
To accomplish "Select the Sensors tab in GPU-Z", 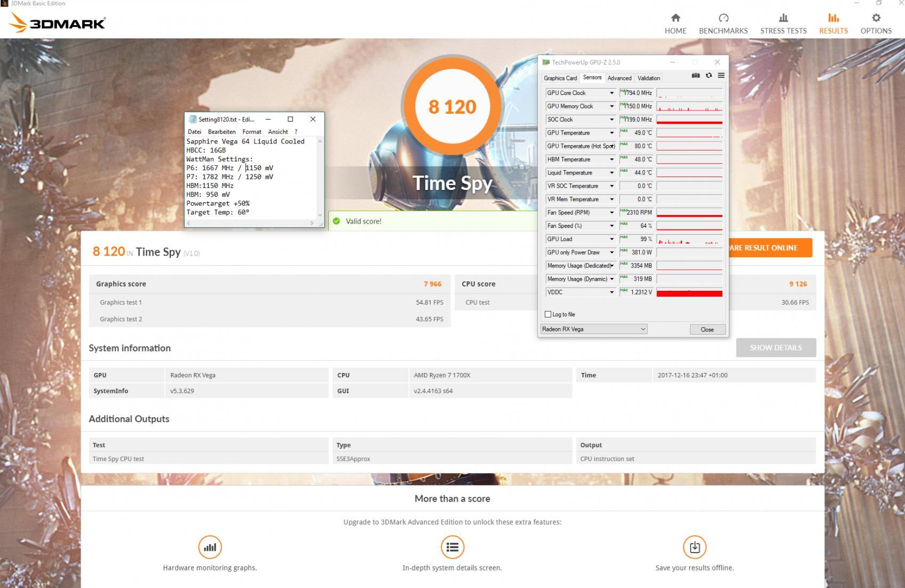I will click(592, 77).
